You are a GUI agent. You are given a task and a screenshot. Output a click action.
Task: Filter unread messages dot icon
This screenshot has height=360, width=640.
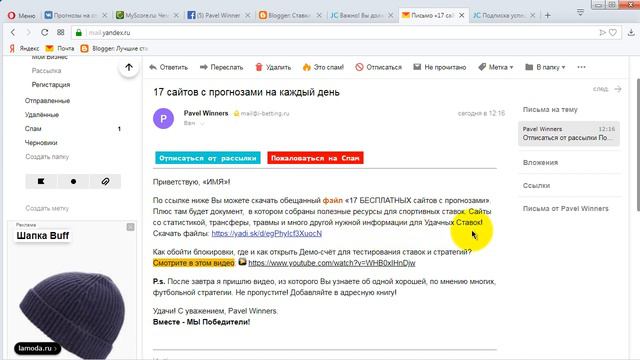[73, 181]
